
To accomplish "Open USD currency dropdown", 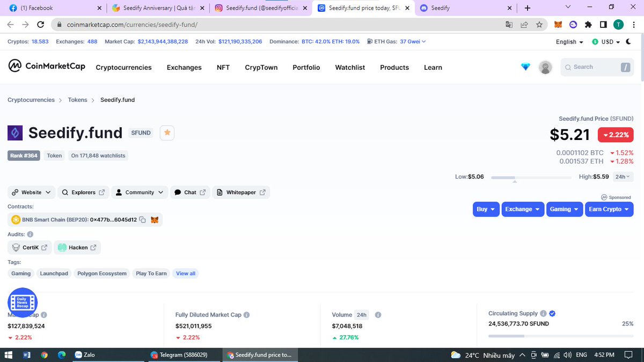I will click(x=606, y=42).
